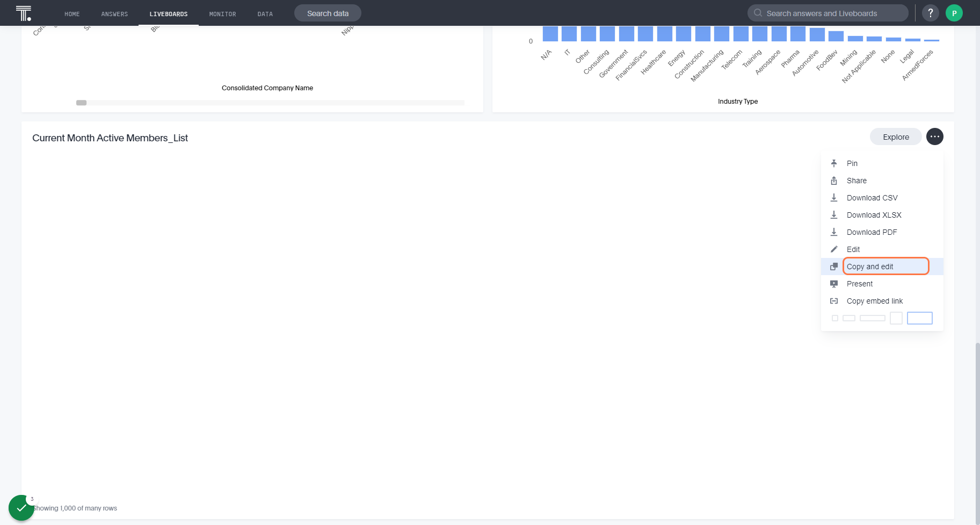Click the Copy embed link icon
Screen dimensions: 980x525
834,301
